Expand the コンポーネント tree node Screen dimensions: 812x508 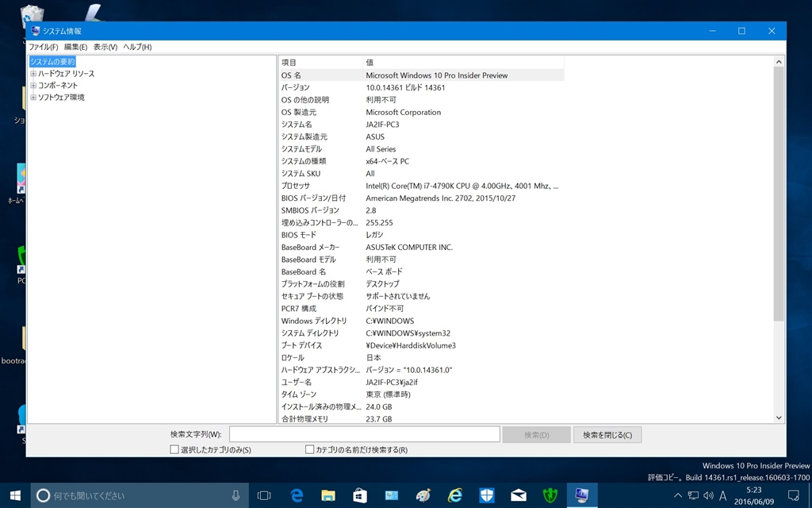[x=33, y=86]
